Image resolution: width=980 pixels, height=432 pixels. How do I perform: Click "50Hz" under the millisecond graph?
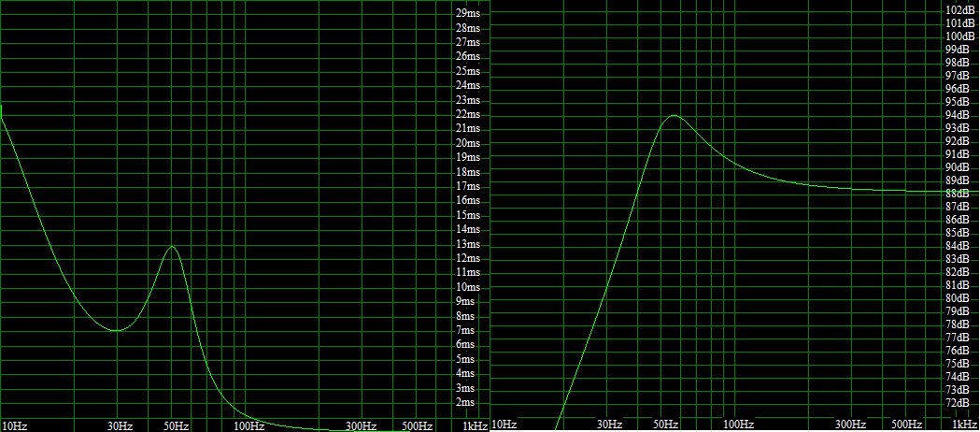(x=177, y=426)
